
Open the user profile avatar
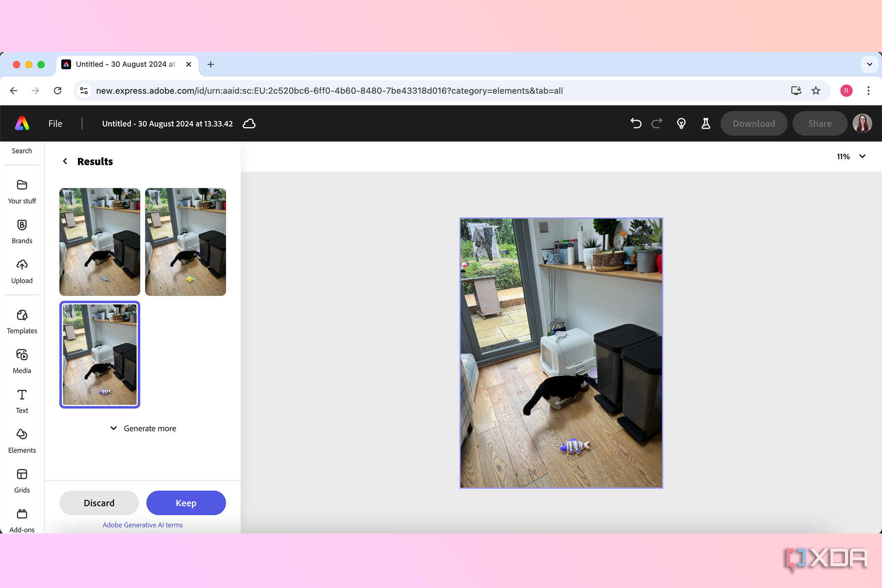[862, 123]
